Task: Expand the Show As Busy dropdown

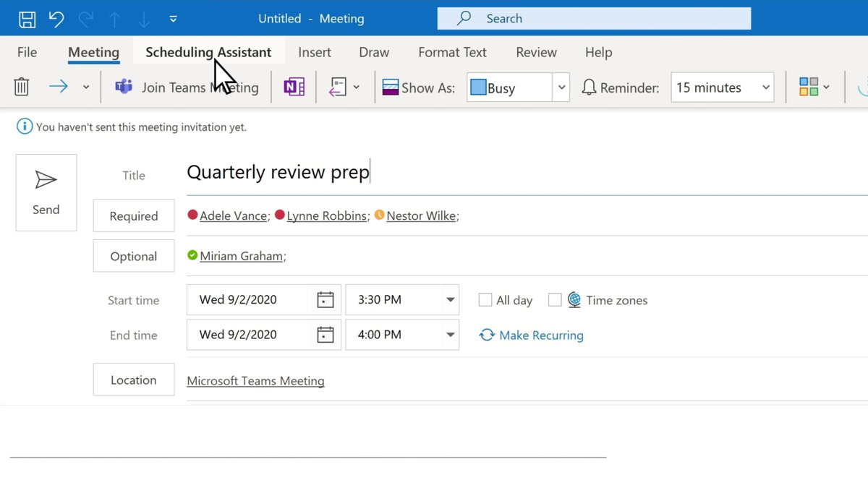Action: [561, 87]
